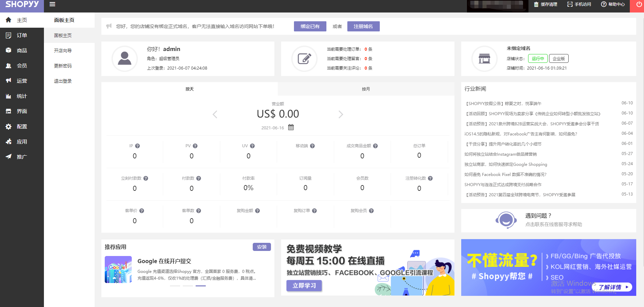
Task: Select 主页 in the sidebar
Action: pyautogui.click(x=22, y=20)
